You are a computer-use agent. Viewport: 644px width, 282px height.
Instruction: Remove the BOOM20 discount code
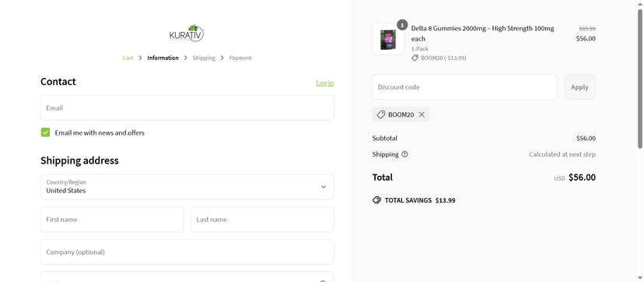[422, 115]
